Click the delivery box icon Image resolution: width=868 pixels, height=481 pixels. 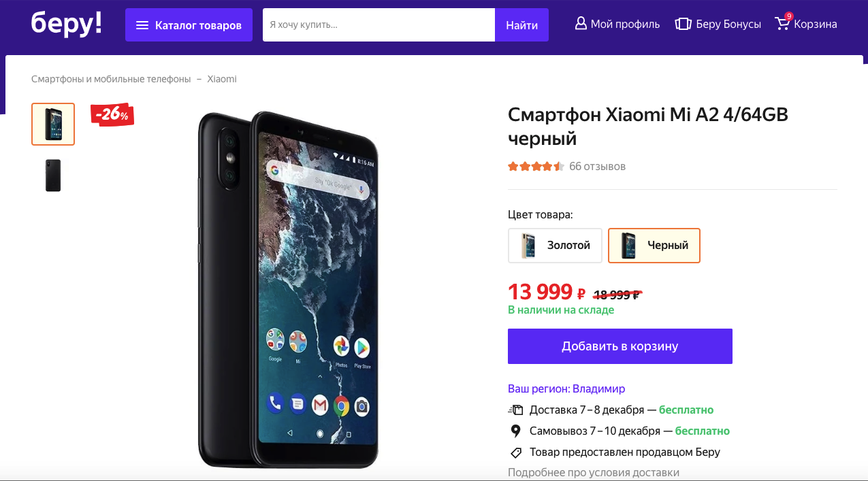(x=515, y=410)
